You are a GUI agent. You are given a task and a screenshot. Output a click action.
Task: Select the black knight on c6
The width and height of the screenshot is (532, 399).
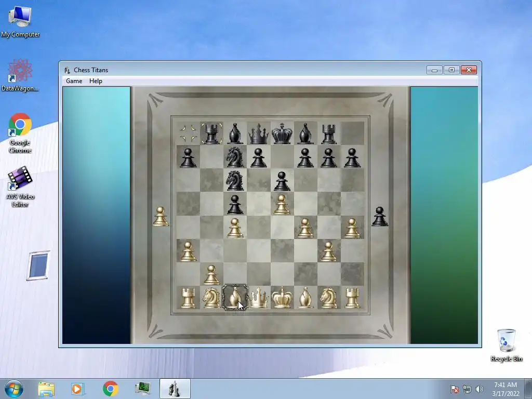tap(235, 180)
